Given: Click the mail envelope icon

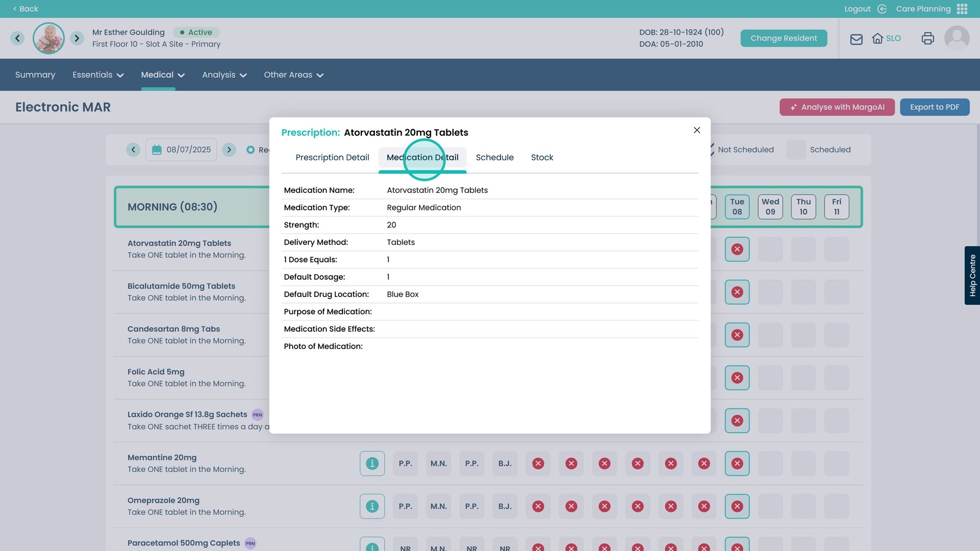Looking at the screenshot, I should pyautogui.click(x=856, y=39).
